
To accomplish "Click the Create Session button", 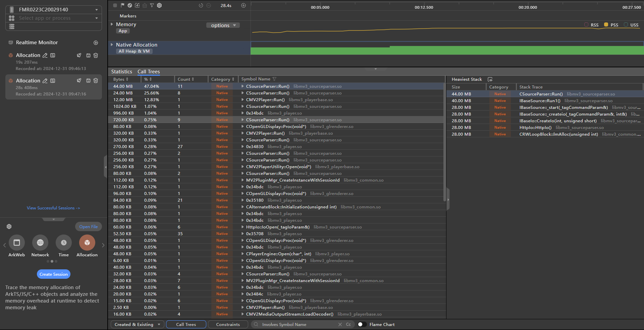I will [x=54, y=274].
